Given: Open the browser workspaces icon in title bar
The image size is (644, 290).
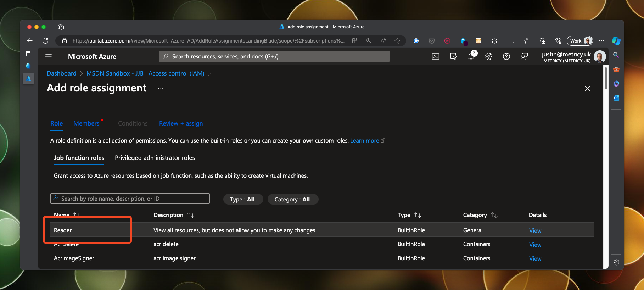Looking at the screenshot, I should 61,27.
